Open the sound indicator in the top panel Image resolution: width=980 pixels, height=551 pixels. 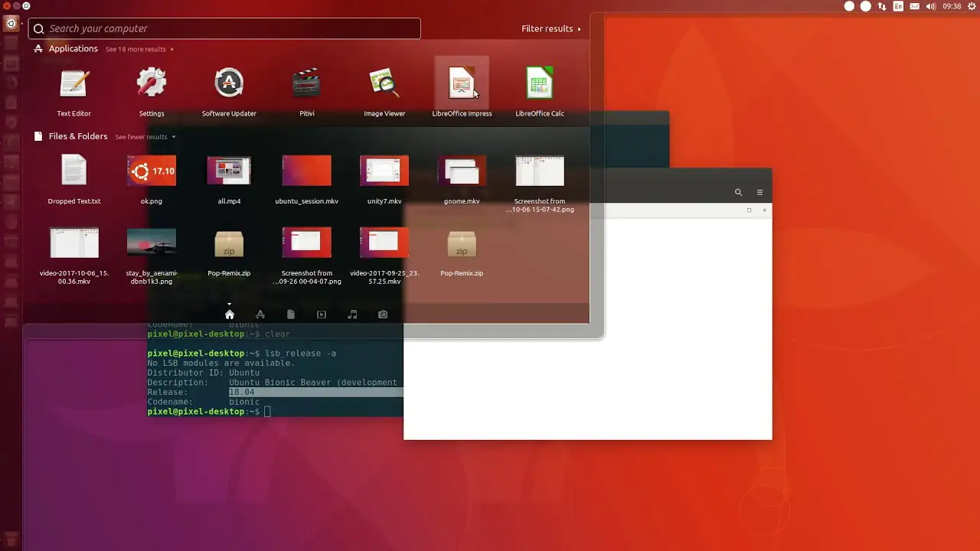[x=931, y=6]
